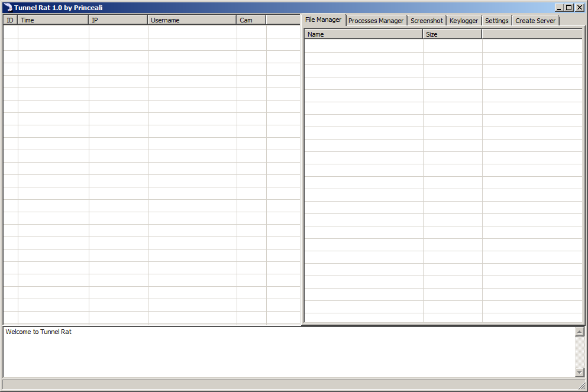Minimize the Tunnel Rat window

[x=559, y=8]
